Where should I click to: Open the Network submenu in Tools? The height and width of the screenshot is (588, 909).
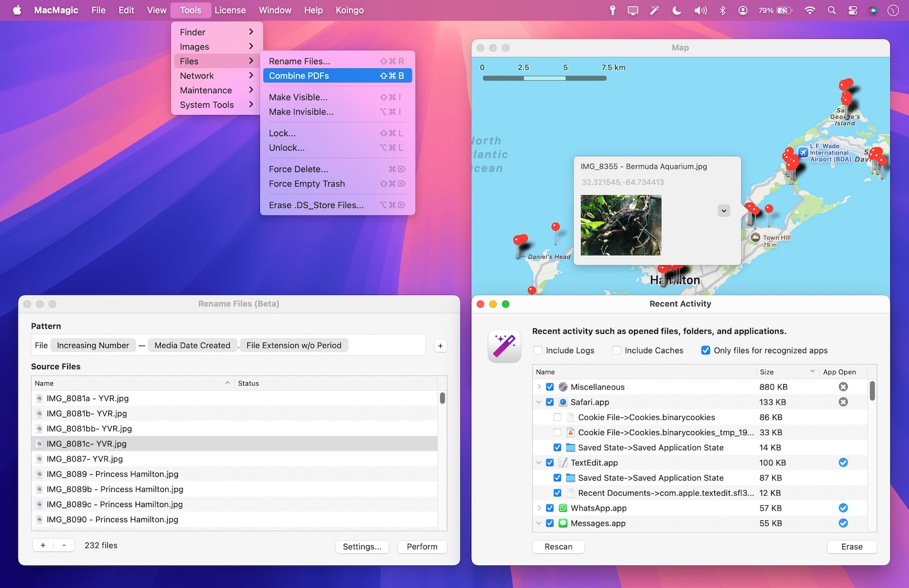pyautogui.click(x=217, y=75)
